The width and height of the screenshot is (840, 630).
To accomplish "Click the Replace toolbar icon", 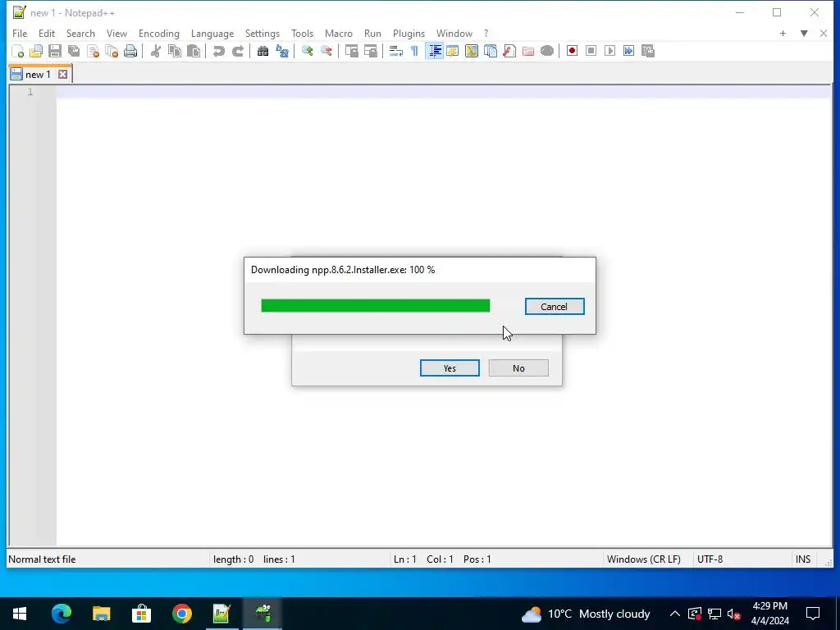I will point(282,51).
